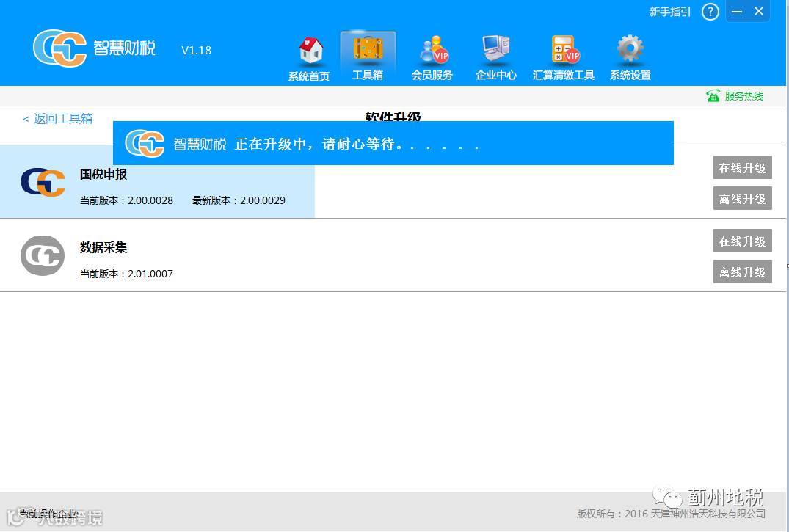Open the 新手指引 guide link

click(670, 12)
